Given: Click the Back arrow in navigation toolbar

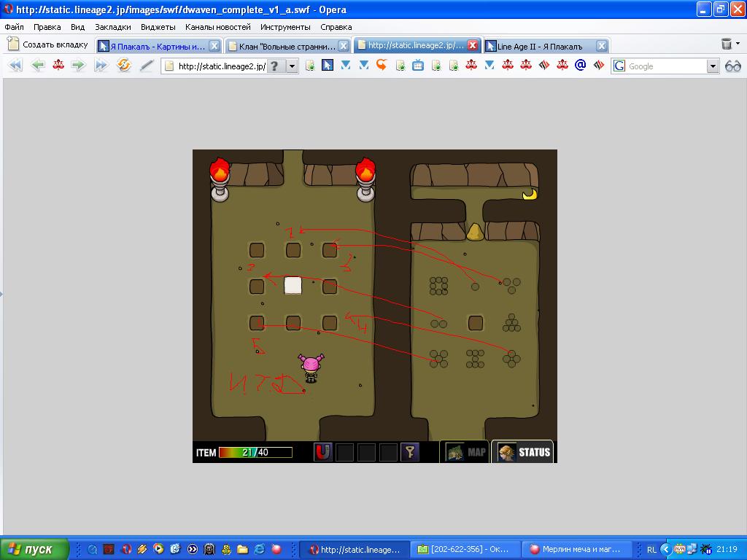Looking at the screenshot, I should [38, 65].
